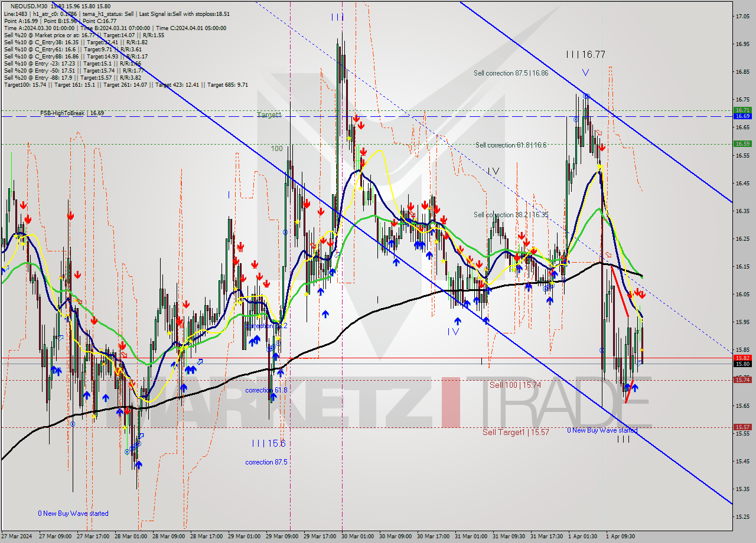Viewport: 756px width, 543px height.
Task: Click the 'Sell 100 | 15.74' label
Action: pos(515,385)
